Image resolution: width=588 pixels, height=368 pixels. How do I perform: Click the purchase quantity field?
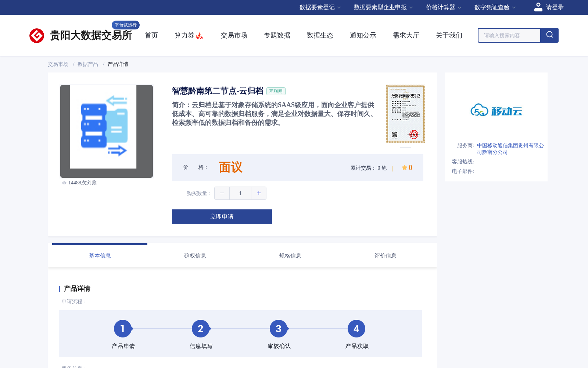(x=240, y=193)
